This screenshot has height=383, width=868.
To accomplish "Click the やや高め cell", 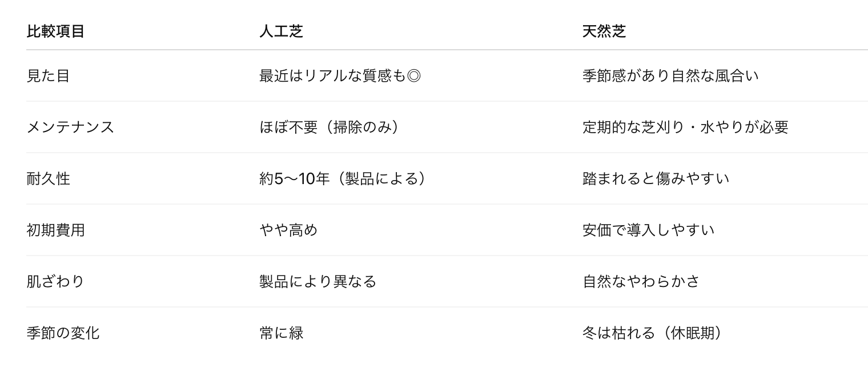I will tap(288, 230).
